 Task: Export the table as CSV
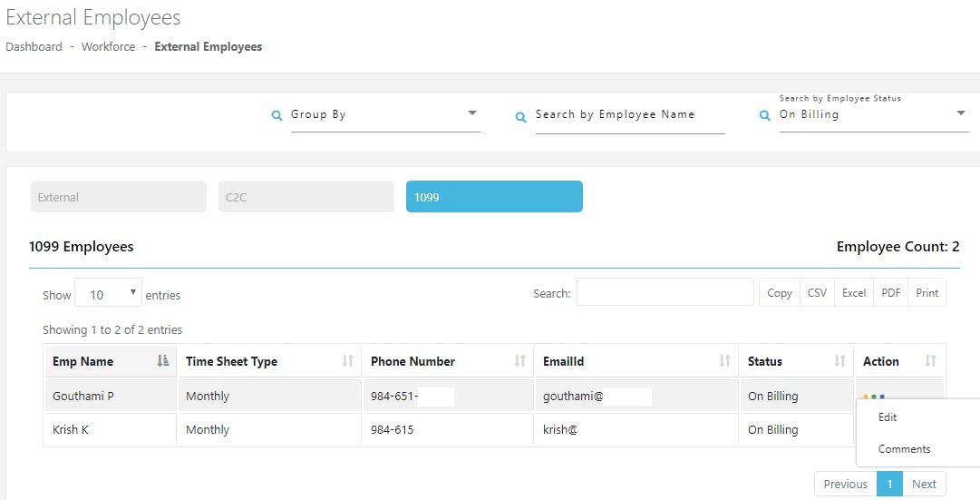pos(817,293)
